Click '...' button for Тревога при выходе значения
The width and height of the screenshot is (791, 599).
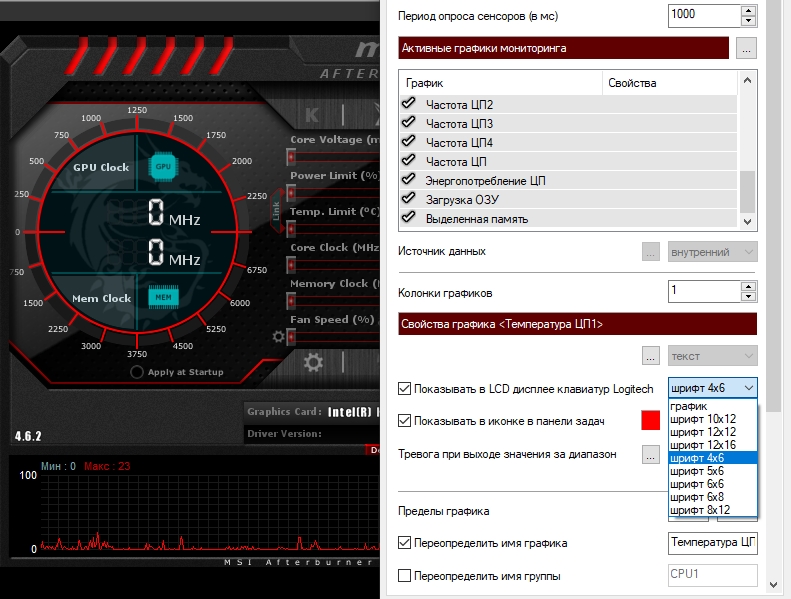(x=651, y=454)
